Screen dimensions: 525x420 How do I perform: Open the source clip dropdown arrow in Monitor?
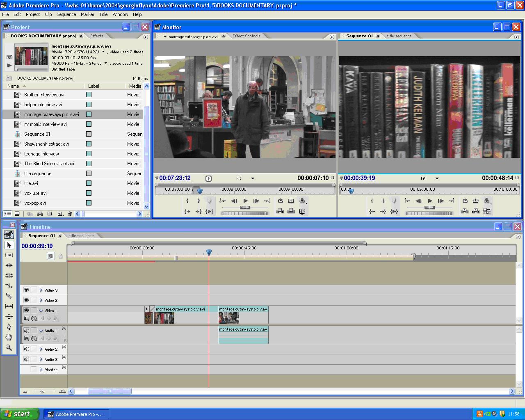tap(165, 37)
